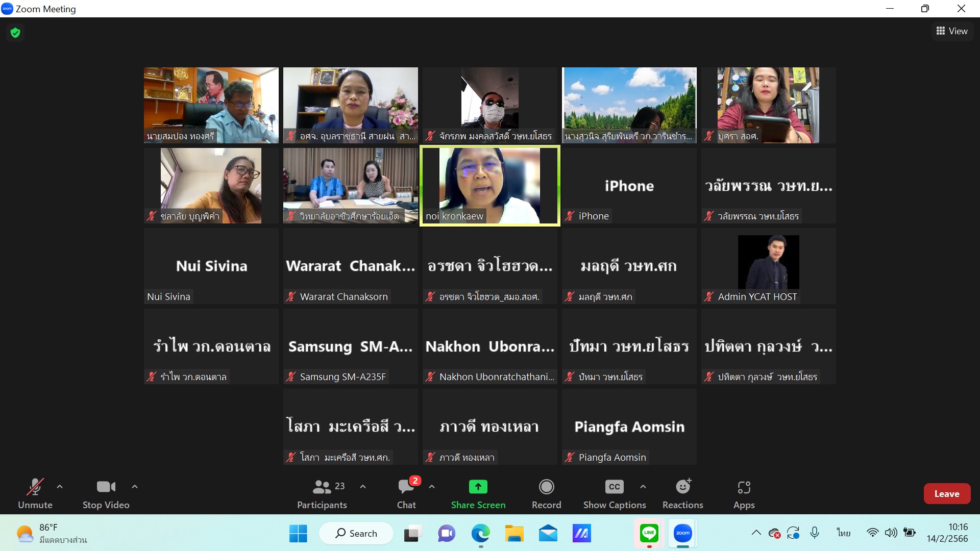
Task: Open the LINE app in the taskbar
Action: [649, 534]
